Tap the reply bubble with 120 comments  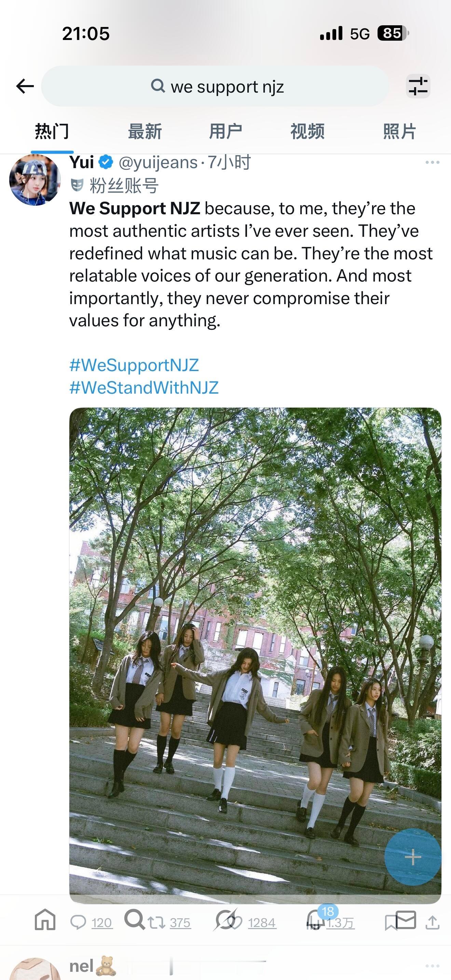pos(91,923)
